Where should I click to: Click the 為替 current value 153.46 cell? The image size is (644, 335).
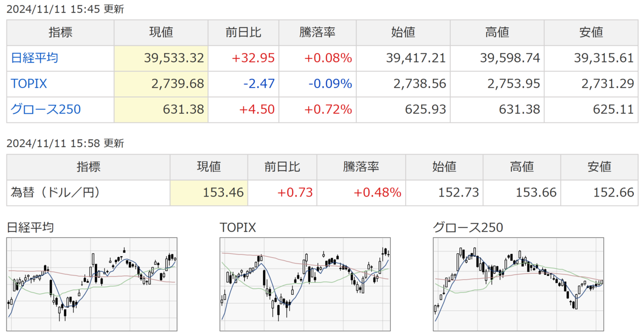(x=209, y=192)
